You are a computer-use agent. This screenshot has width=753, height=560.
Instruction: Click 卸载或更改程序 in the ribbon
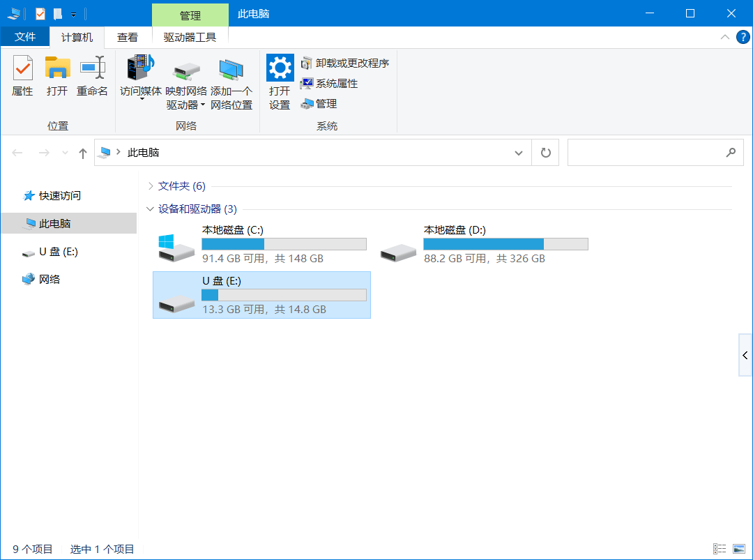pos(345,63)
